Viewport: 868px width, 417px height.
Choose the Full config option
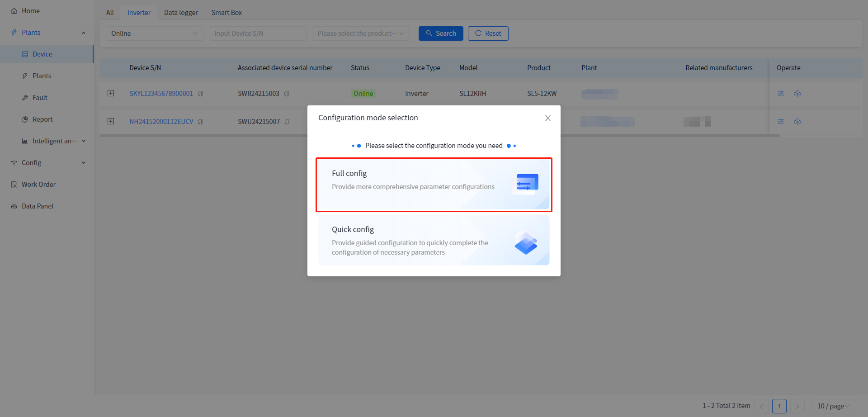coord(434,185)
